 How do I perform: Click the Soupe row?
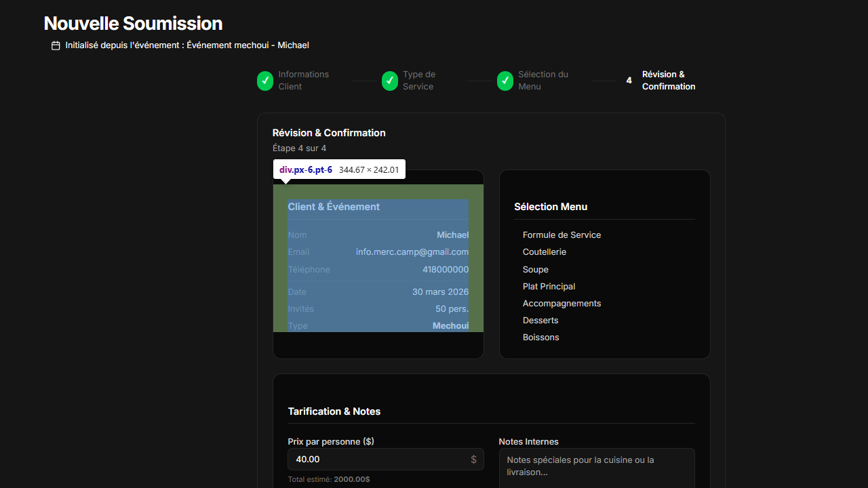(536, 270)
